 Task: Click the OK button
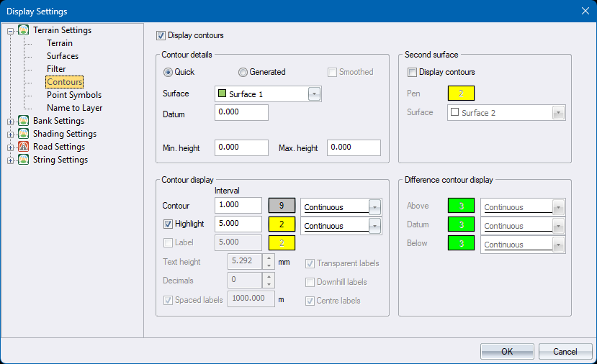507,352
